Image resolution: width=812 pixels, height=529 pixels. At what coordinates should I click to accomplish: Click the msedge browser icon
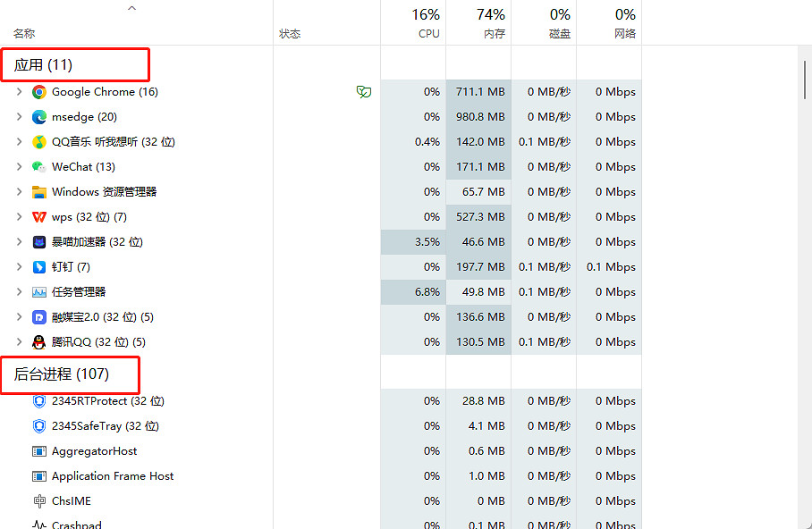[39, 117]
